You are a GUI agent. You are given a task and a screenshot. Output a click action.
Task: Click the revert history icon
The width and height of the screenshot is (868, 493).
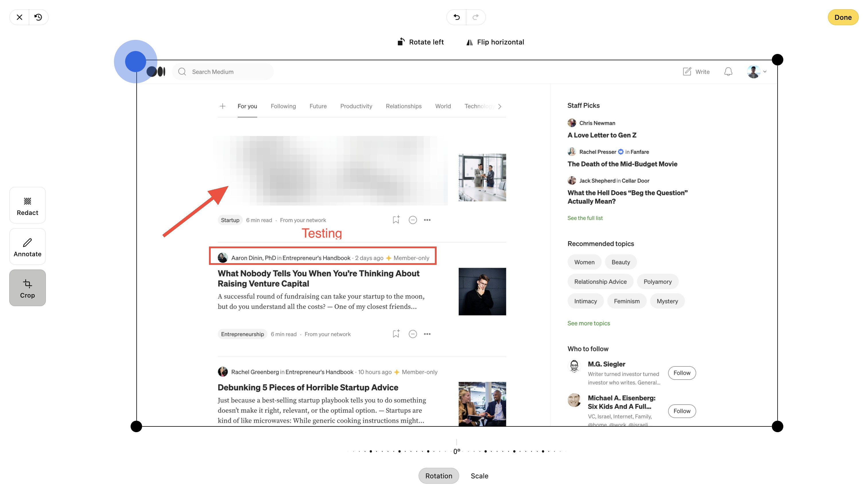click(38, 17)
